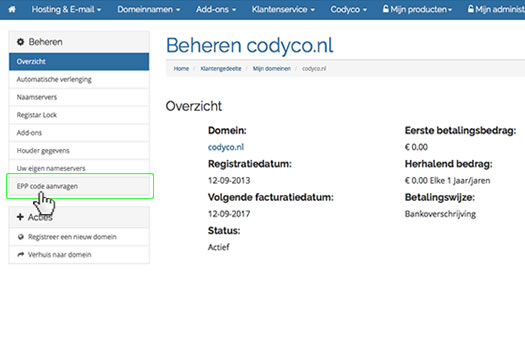
Task: Select Naamservers in the sidebar
Action: [x=79, y=97]
